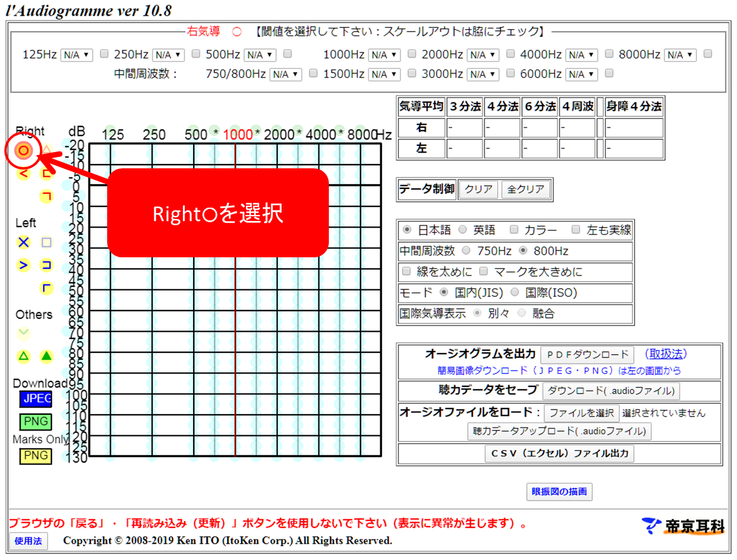
Task: Download the audiogram image as JPEG
Action: pyautogui.click(x=35, y=399)
